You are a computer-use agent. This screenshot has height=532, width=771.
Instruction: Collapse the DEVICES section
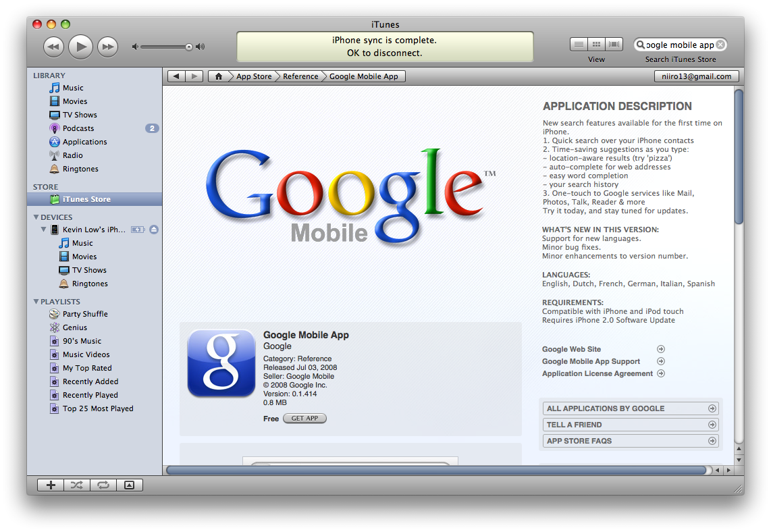36,217
